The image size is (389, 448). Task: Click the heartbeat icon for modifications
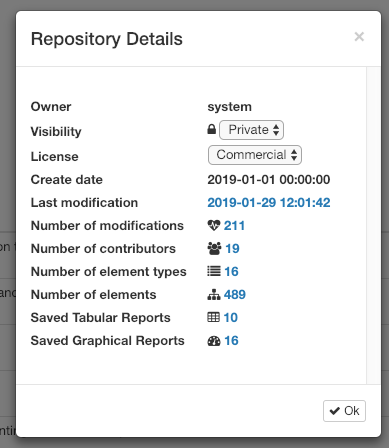(214, 225)
